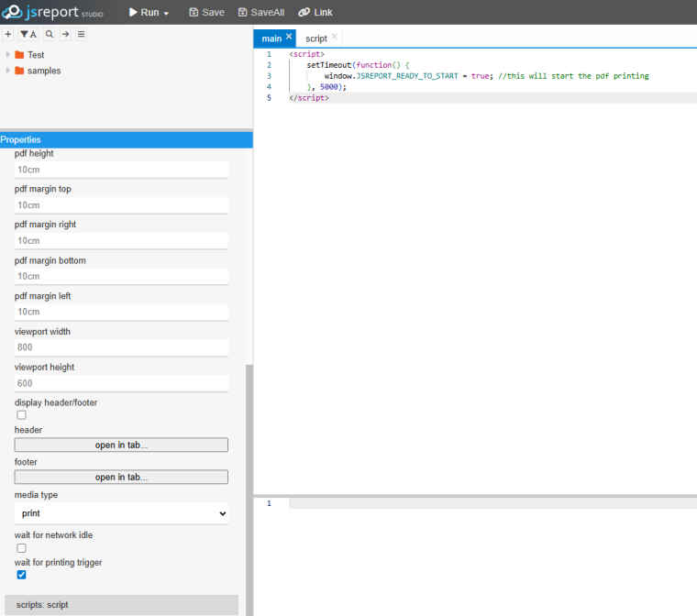Click the properties panel scrollbar
The height and width of the screenshot is (616, 697).
pyautogui.click(x=249, y=489)
